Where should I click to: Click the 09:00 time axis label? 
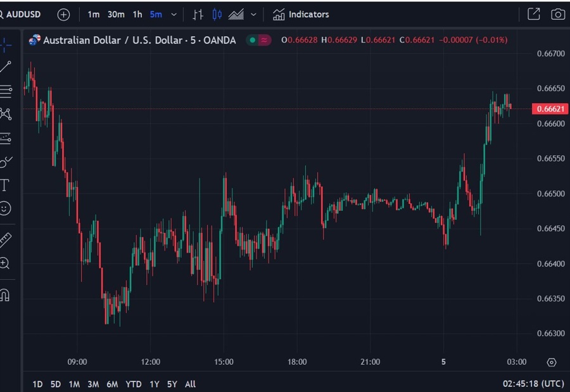[77, 362]
